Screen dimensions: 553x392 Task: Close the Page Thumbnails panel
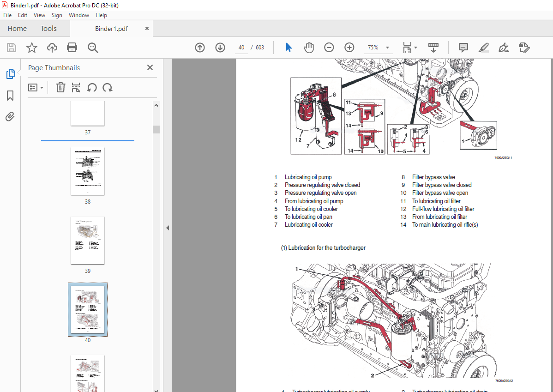coord(150,67)
